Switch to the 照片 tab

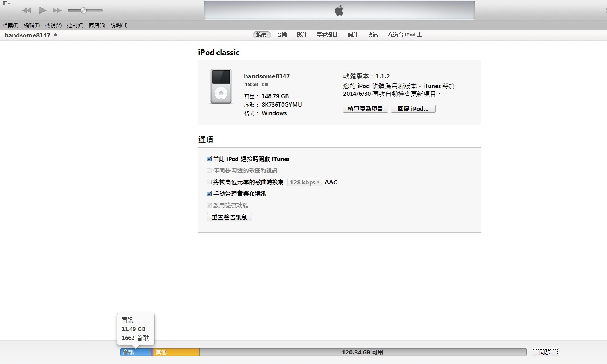(x=353, y=35)
